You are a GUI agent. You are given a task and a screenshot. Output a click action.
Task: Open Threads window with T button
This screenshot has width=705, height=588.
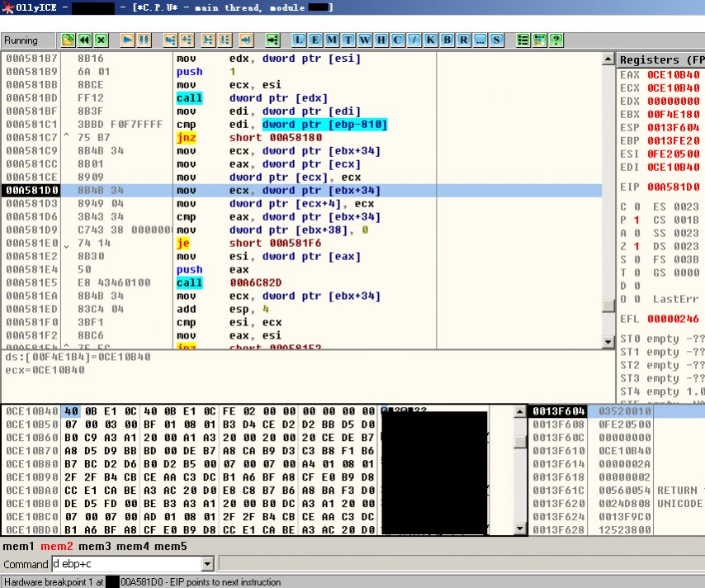tap(348, 40)
